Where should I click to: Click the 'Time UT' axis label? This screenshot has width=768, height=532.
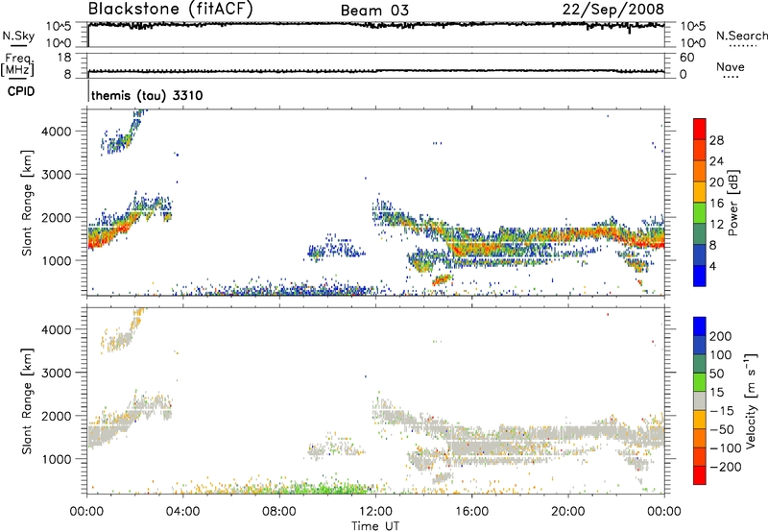[x=375, y=526]
